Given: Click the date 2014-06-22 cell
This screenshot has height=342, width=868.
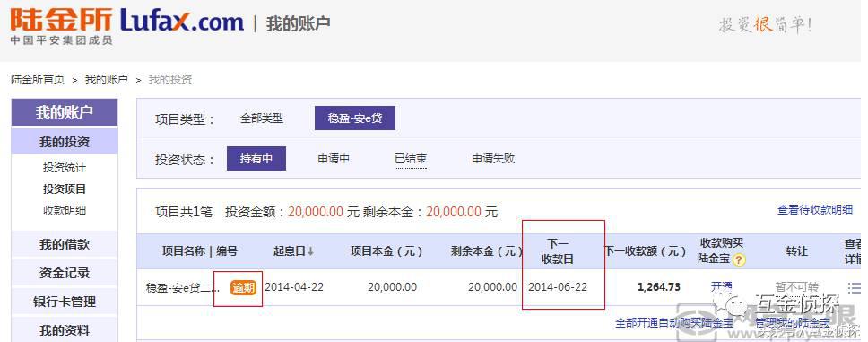Looking at the screenshot, I should click(x=558, y=287).
